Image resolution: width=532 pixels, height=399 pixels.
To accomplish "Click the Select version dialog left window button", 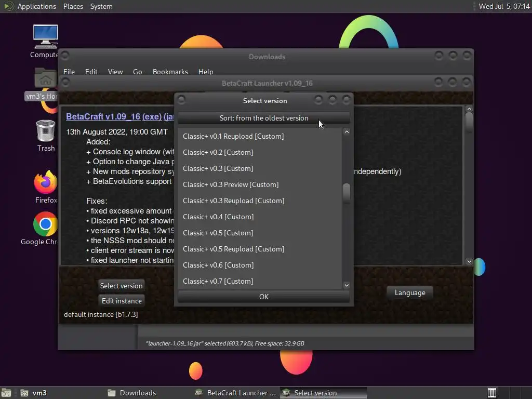I will 181,100.
